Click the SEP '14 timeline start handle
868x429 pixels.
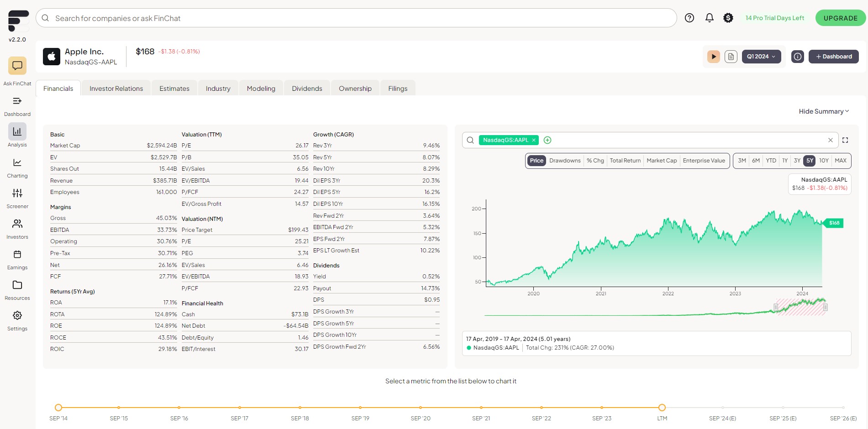pyautogui.click(x=58, y=408)
